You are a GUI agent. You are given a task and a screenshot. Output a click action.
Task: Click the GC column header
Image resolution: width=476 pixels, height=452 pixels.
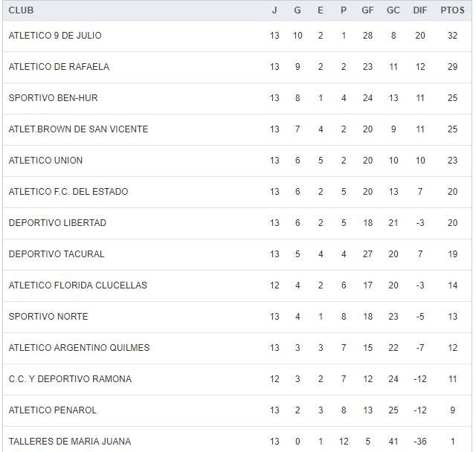pos(393,10)
